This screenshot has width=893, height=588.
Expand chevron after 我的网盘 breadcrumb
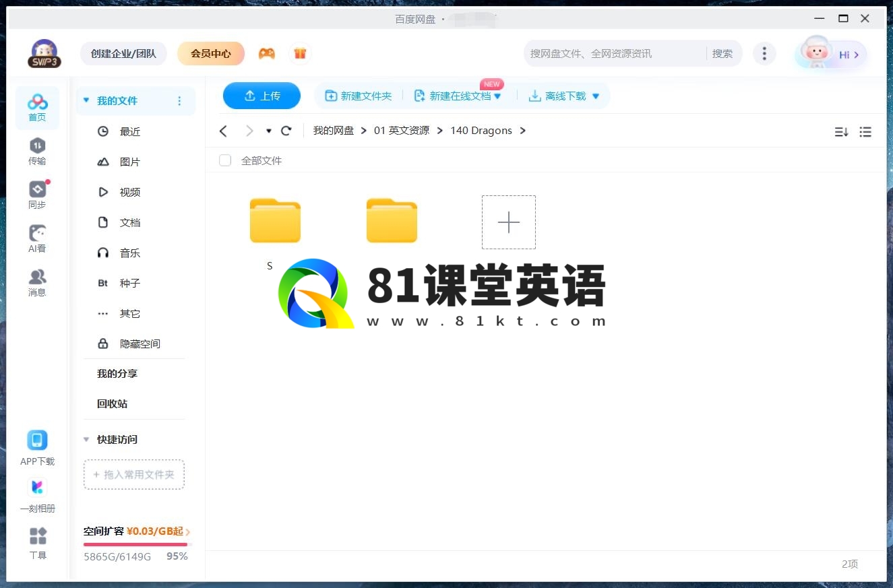[364, 131]
